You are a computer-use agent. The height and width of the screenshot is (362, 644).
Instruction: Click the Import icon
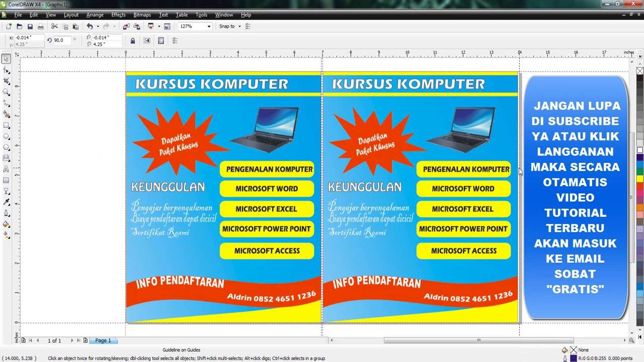tap(126, 26)
